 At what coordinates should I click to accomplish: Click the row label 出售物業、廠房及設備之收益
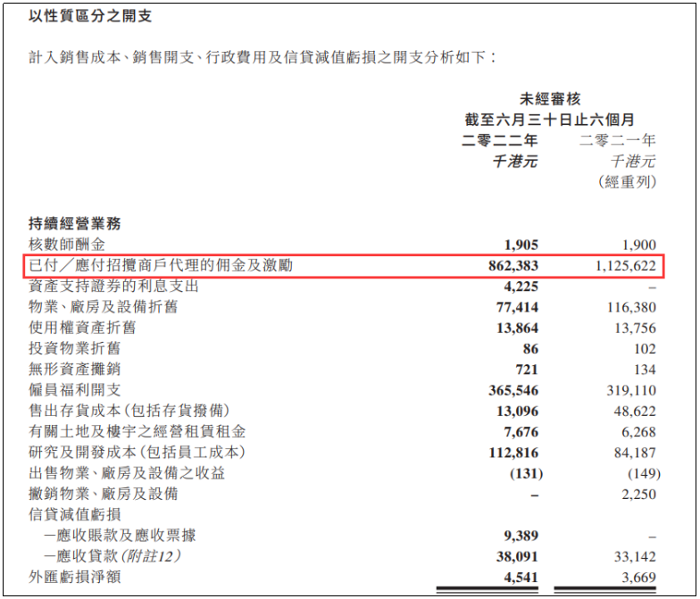point(127,473)
